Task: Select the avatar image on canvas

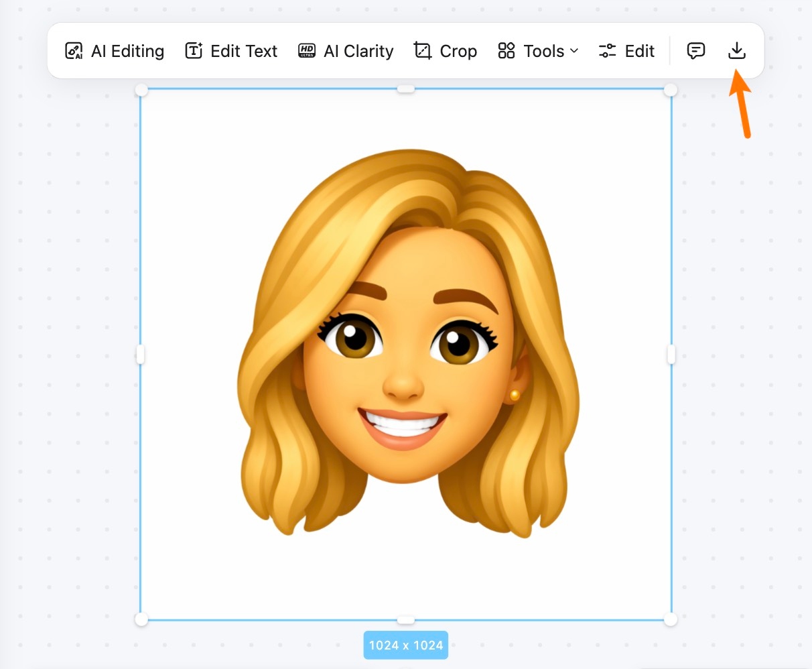Action: (405, 354)
